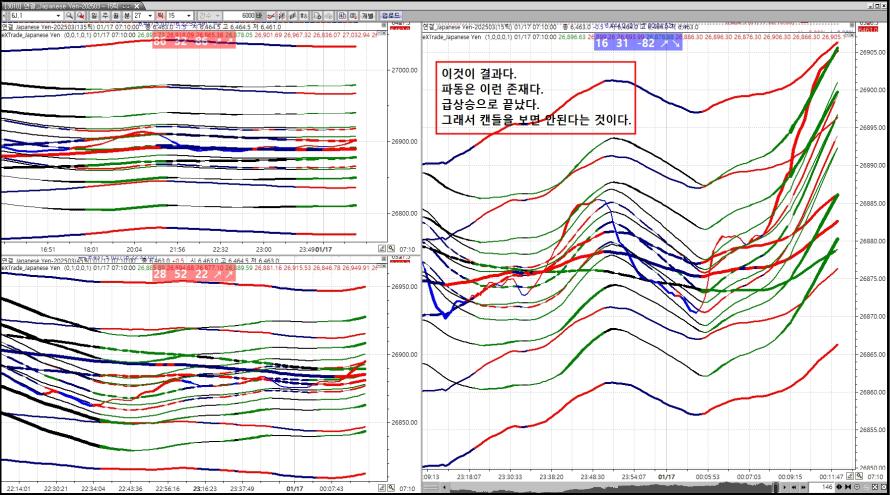Toggle the 일 (daily) period button
Screen dimensions: 890x495
93,16
